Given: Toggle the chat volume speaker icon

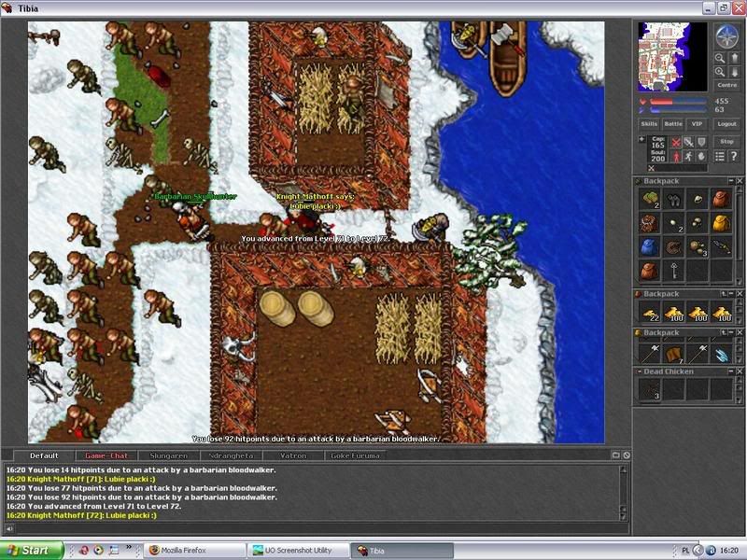Looking at the screenshot, I should (9, 528).
